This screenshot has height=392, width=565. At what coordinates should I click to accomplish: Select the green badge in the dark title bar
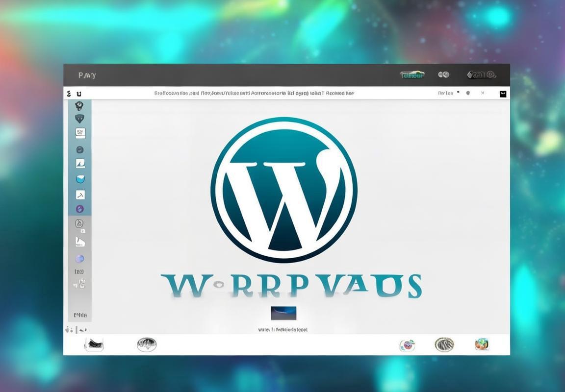(x=412, y=75)
